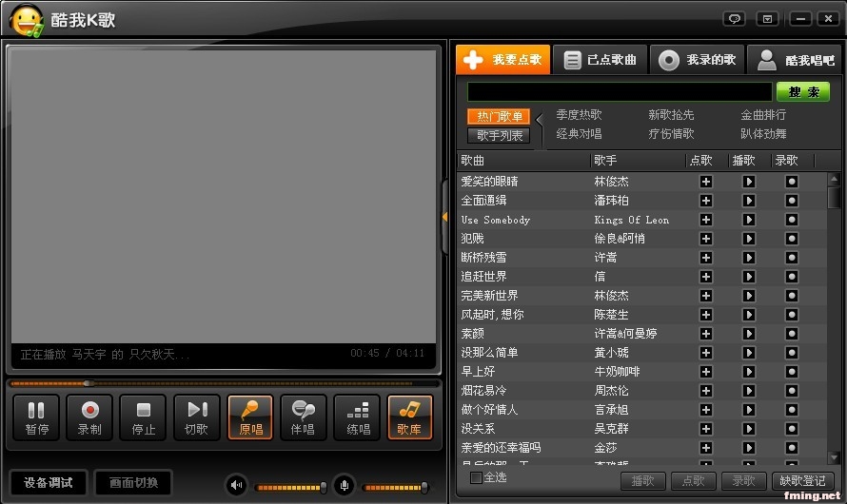Mute the microphone icon
847x504 pixels.
(345, 485)
